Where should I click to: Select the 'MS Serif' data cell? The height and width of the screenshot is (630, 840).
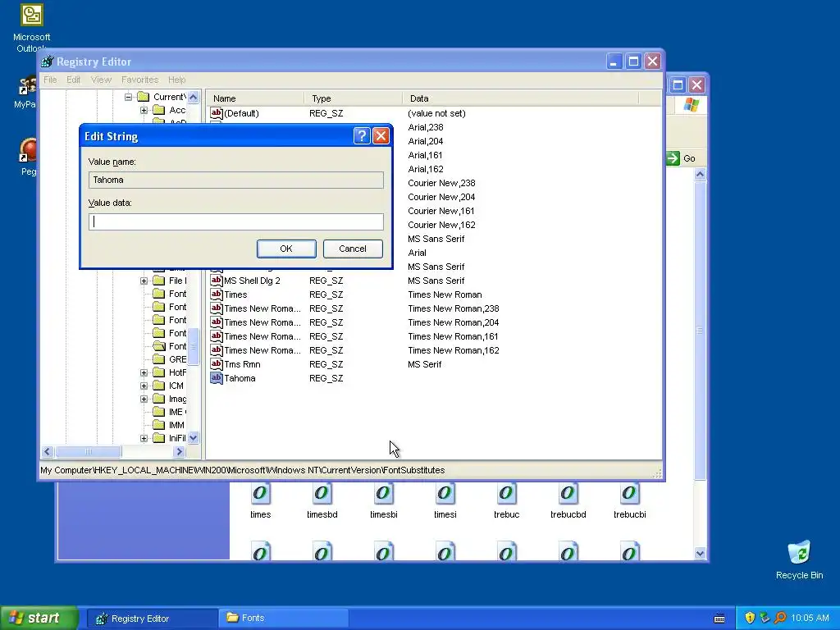click(x=424, y=364)
